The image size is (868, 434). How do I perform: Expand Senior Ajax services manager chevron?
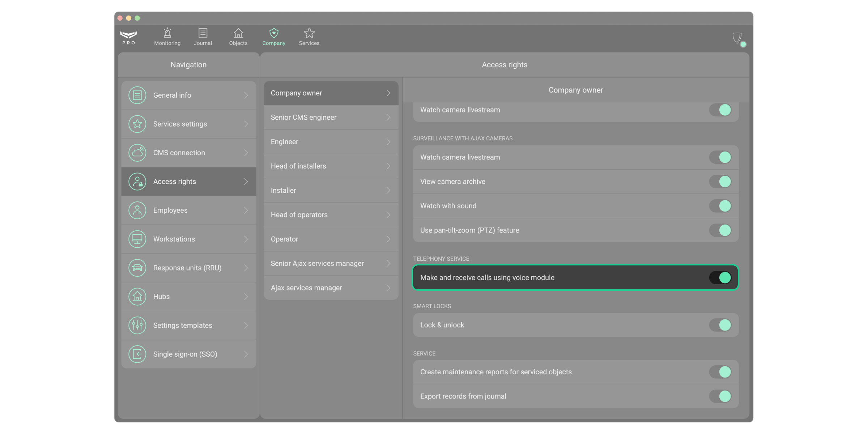tap(388, 263)
